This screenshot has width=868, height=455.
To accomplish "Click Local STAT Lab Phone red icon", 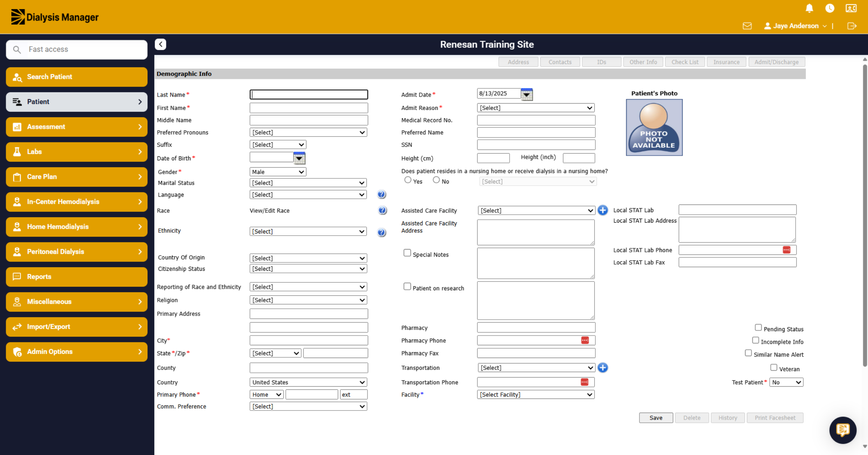I will (x=786, y=250).
